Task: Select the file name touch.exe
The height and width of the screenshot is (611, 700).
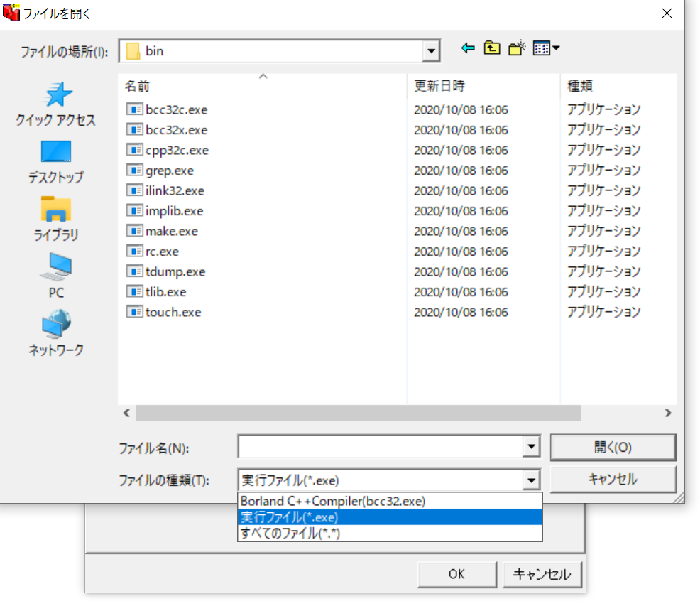Action: [173, 312]
